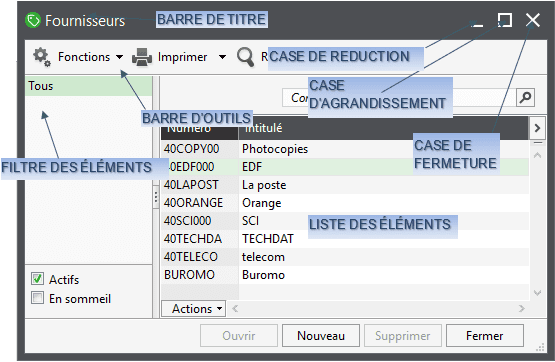This screenshot has width=555, height=362.
Task: Click the panel splitter handle dots
Action: point(156,197)
